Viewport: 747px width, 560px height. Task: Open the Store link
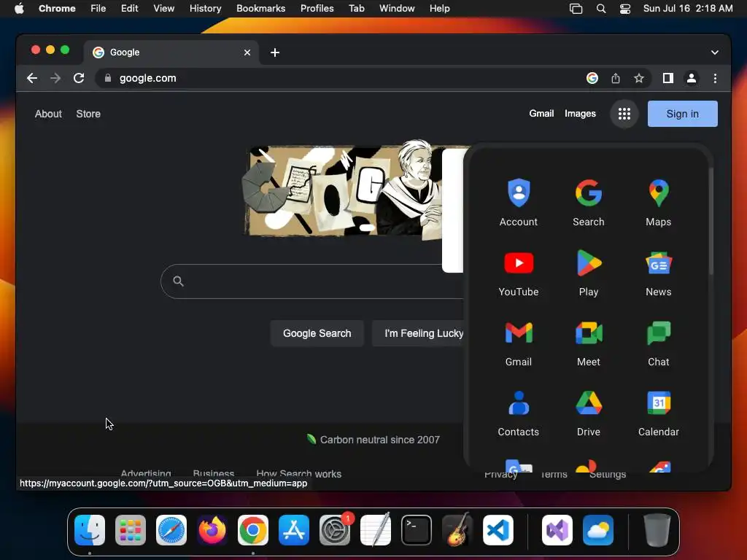88,114
